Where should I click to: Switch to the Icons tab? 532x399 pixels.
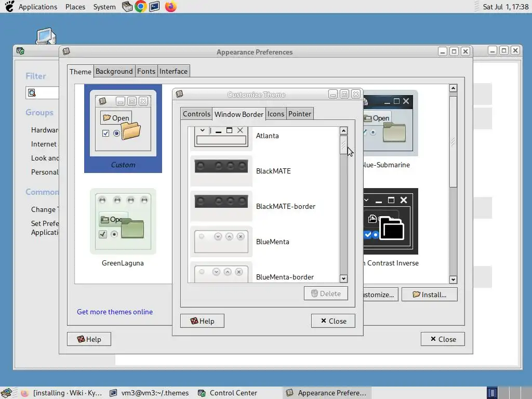(x=275, y=114)
